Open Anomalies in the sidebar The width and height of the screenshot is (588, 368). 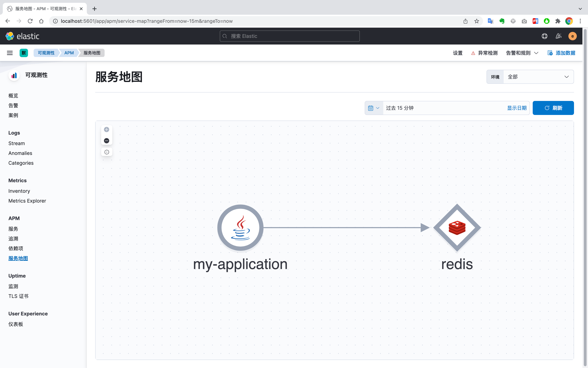point(20,153)
